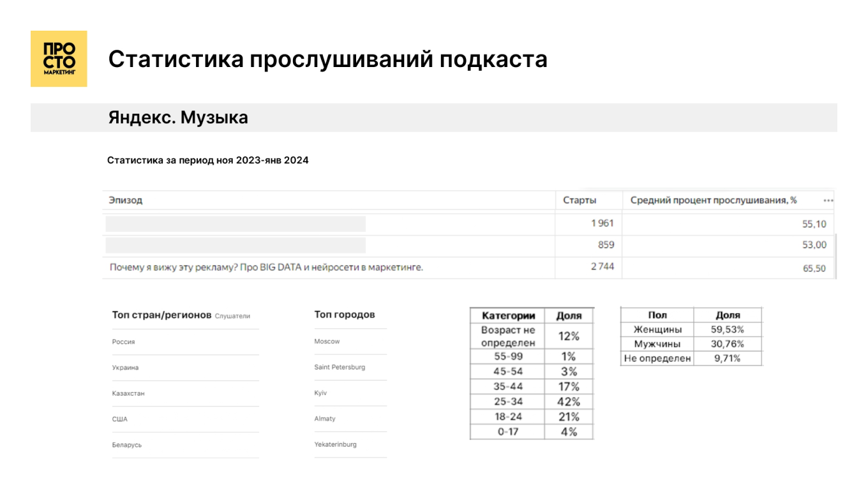Screen dimensions: 868x489
Task: Select Kyiv in the cities list
Action: click(320, 393)
